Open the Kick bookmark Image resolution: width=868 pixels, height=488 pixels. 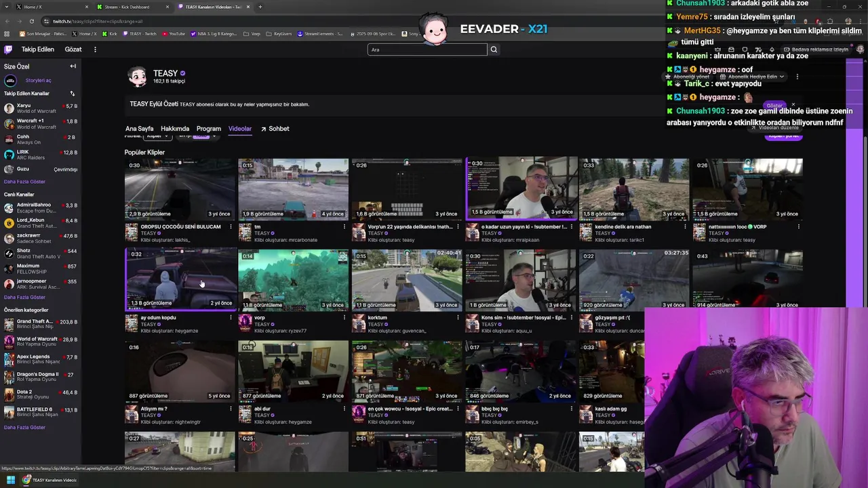click(110, 33)
